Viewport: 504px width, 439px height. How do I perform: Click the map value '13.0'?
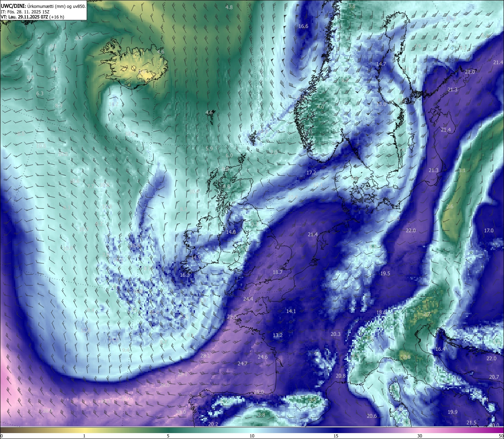[x=381, y=104]
